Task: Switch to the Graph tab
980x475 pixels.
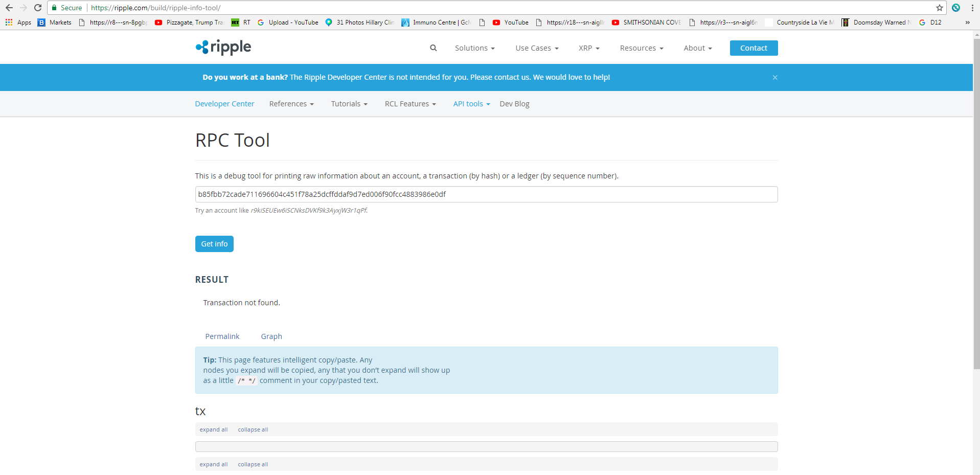Action: coord(271,336)
